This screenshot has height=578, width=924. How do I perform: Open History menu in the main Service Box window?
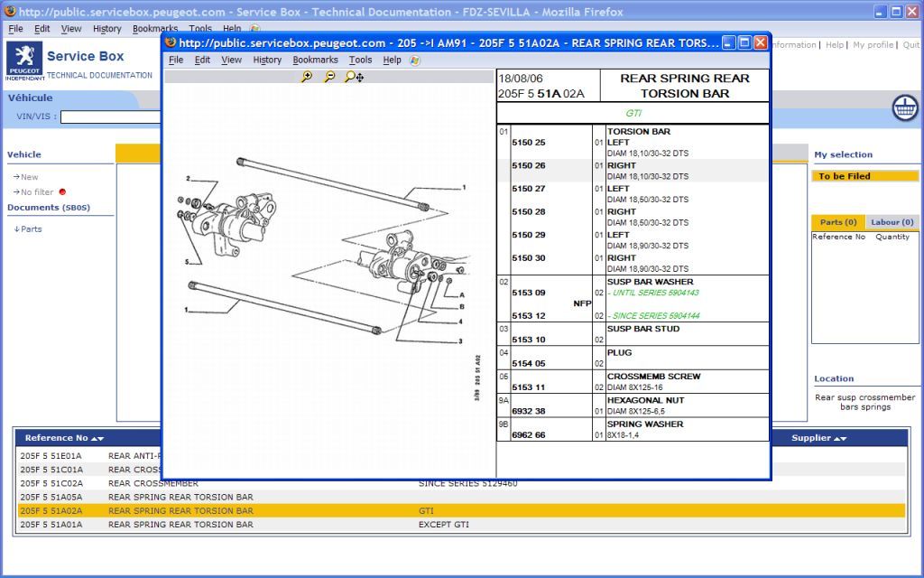pos(106,28)
